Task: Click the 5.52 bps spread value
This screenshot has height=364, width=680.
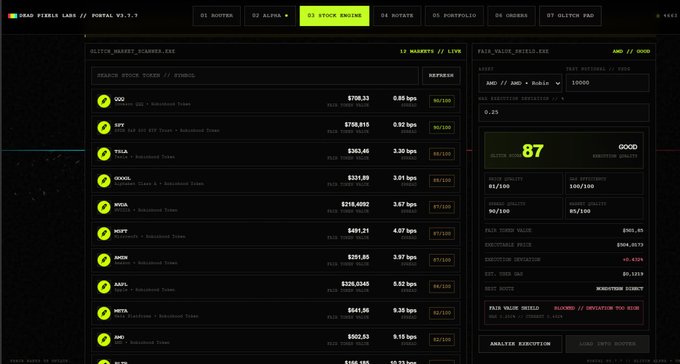Action: pos(405,284)
